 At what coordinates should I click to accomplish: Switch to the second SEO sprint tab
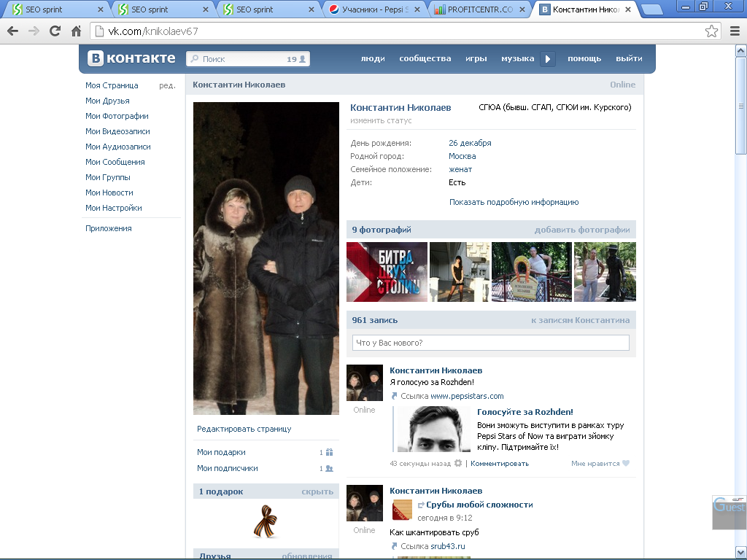(162, 9)
